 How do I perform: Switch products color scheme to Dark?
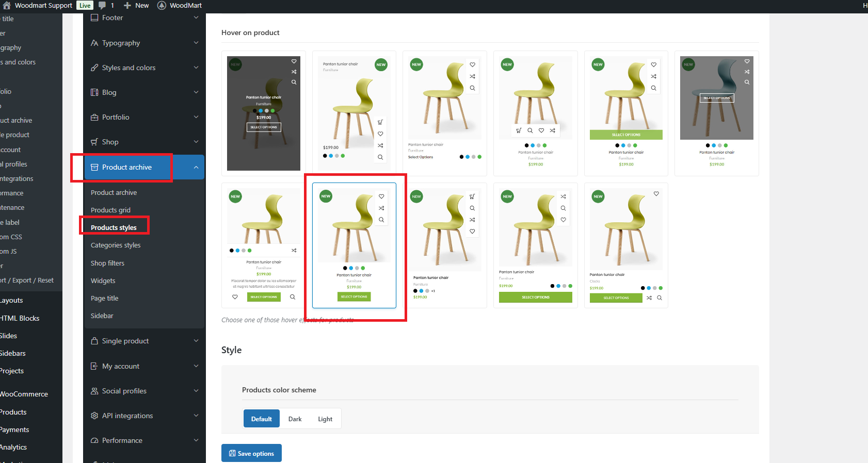[x=295, y=419]
